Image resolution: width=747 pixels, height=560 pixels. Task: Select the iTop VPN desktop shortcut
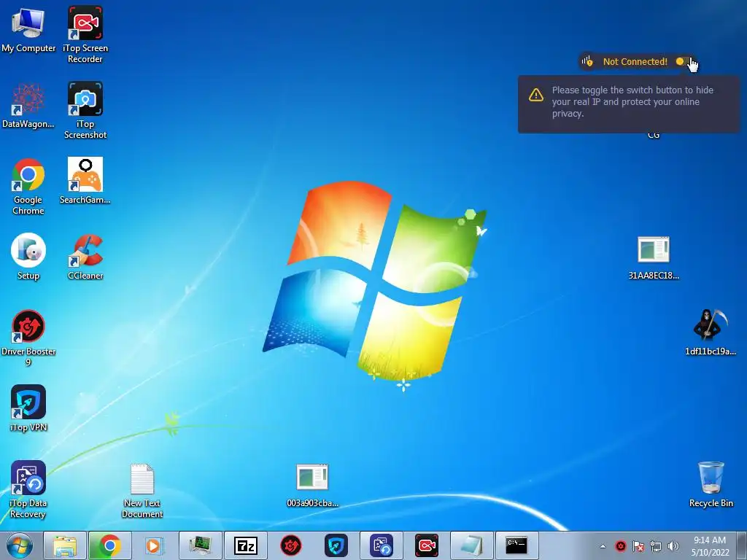(28, 408)
